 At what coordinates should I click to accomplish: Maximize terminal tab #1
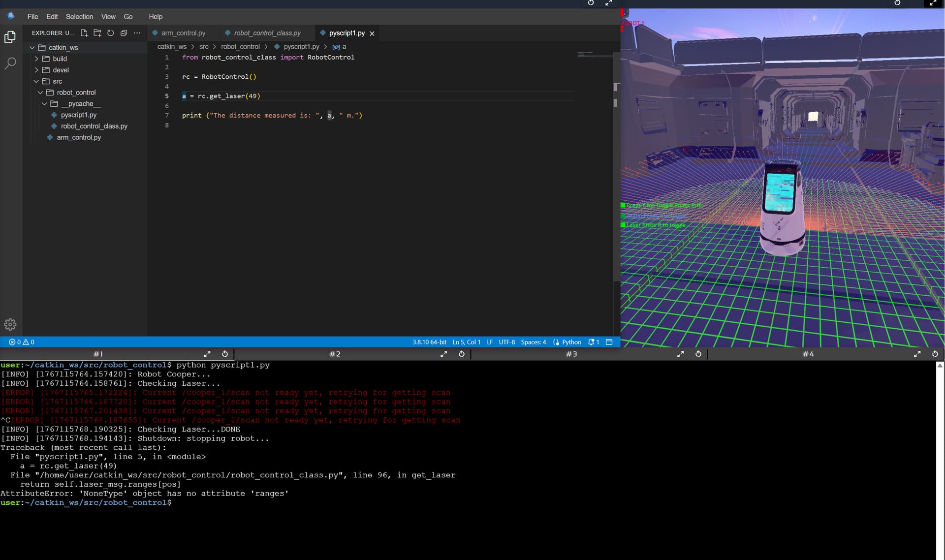point(207,354)
